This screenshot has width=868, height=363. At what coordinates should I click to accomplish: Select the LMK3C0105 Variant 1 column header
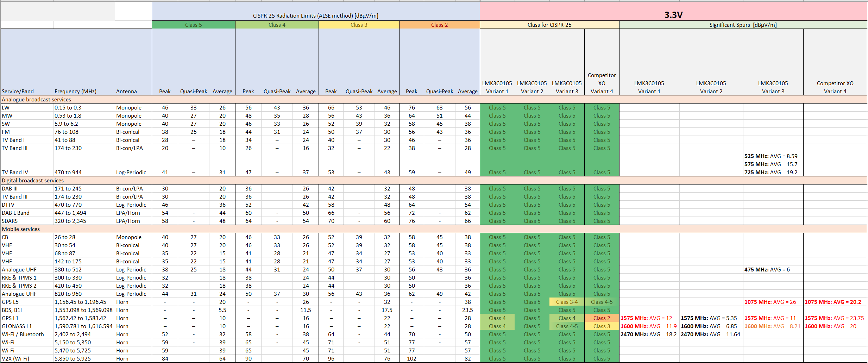[x=497, y=87]
